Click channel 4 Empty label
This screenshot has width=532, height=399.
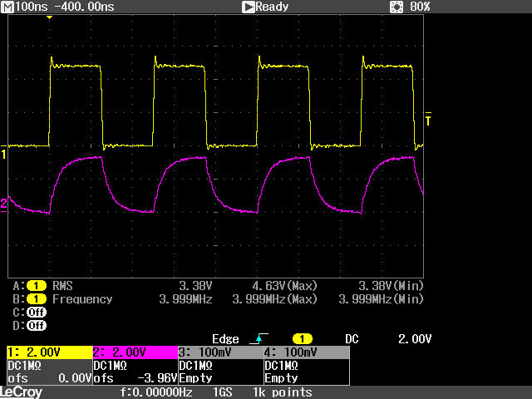click(x=281, y=378)
